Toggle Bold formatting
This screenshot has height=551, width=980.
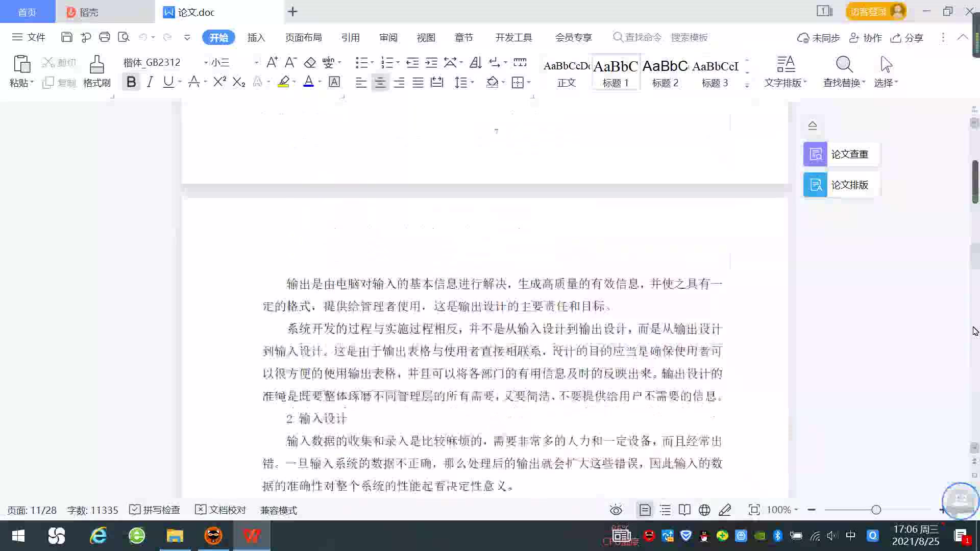click(131, 82)
